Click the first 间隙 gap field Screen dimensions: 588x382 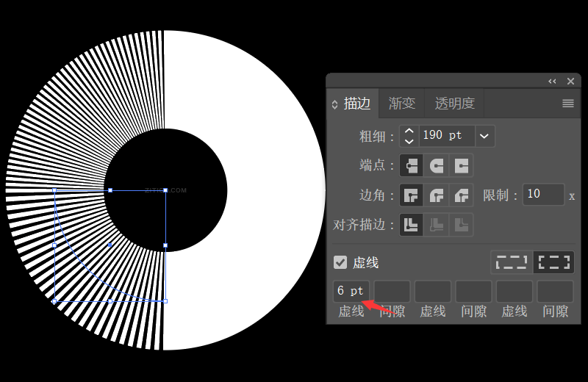392,291
